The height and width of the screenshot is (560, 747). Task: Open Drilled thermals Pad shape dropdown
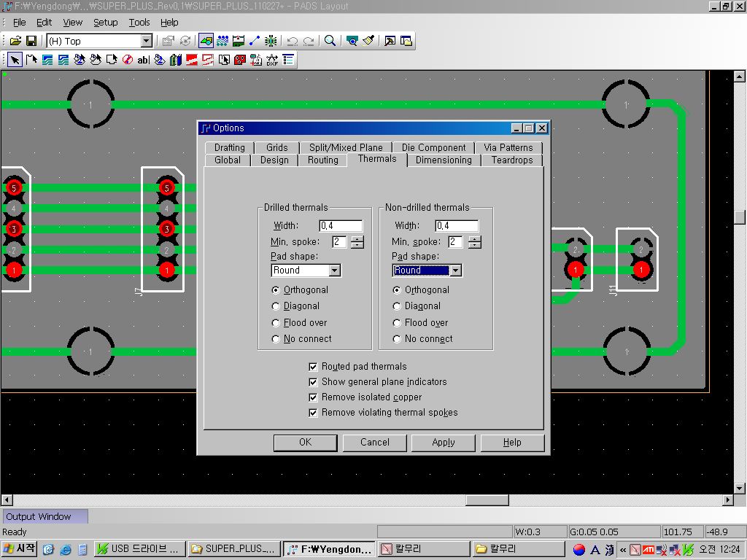click(x=335, y=271)
